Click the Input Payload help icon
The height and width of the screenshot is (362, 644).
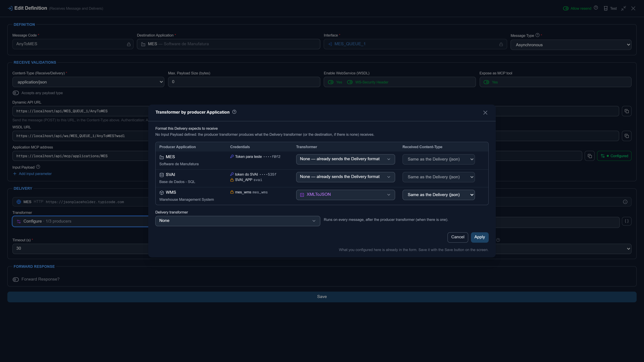coord(38,167)
